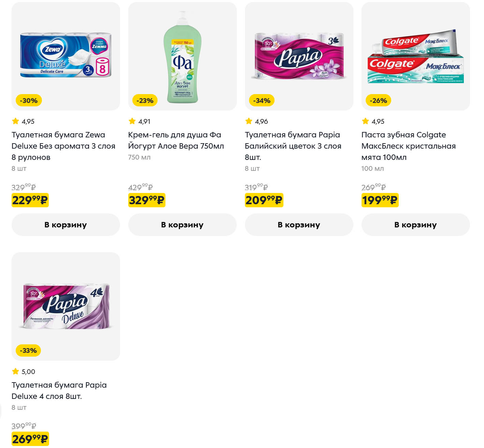Click the -30% discount badge
The width and height of the screenshot is (484, 448).
(x=29, y=101)
